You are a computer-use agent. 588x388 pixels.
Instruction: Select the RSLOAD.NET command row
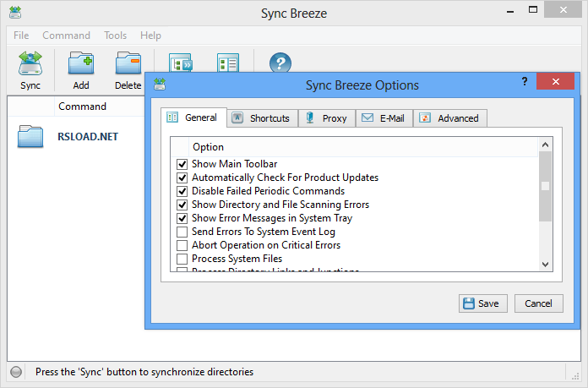(76, 137)
